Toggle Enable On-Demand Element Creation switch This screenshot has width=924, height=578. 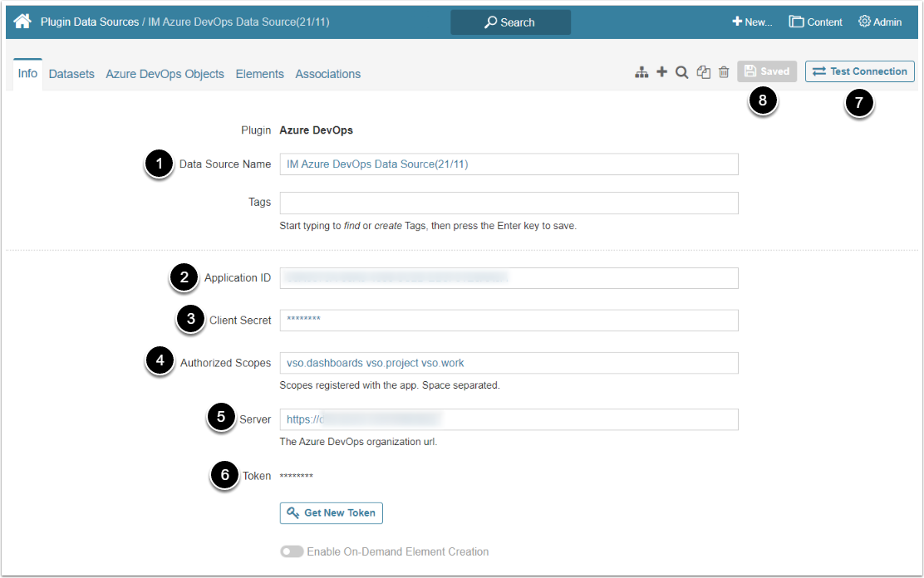click(292, 551)
